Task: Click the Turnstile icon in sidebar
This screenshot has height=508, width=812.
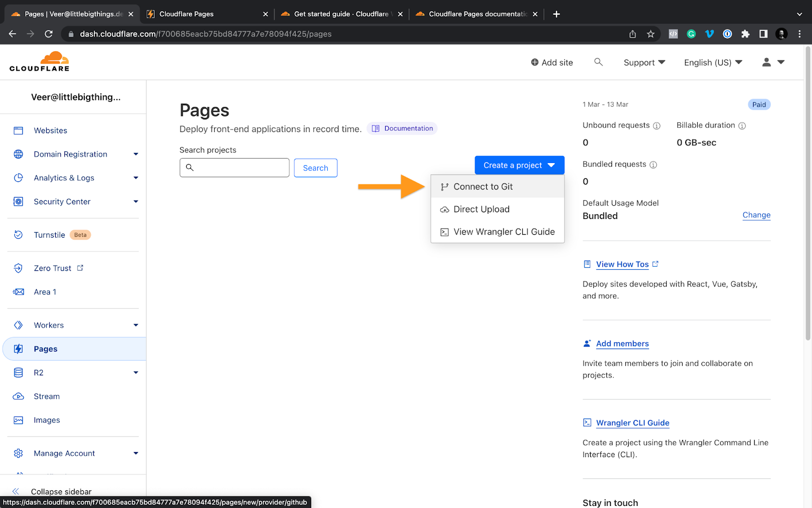Action: click(18, 235)
